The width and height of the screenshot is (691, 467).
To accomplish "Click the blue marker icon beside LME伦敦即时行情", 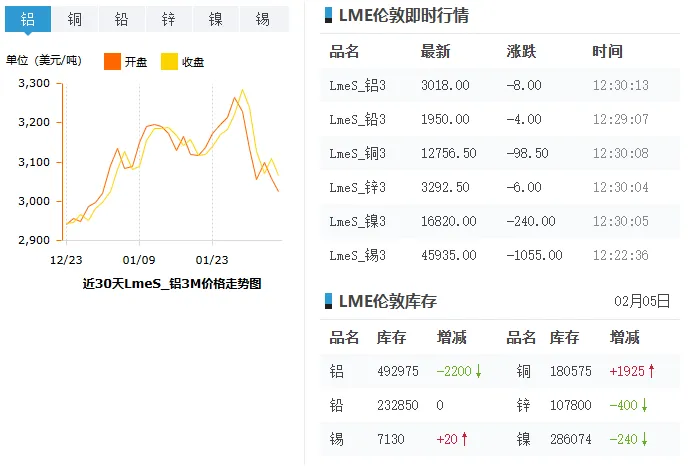I will point(328,15).
